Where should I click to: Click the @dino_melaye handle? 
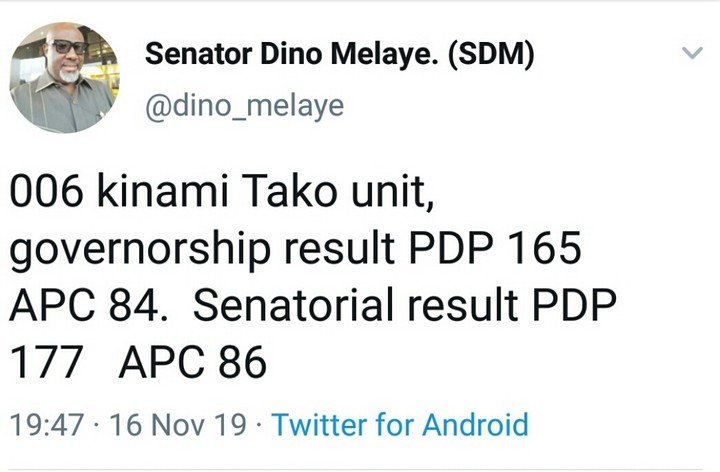pos(244,106)
